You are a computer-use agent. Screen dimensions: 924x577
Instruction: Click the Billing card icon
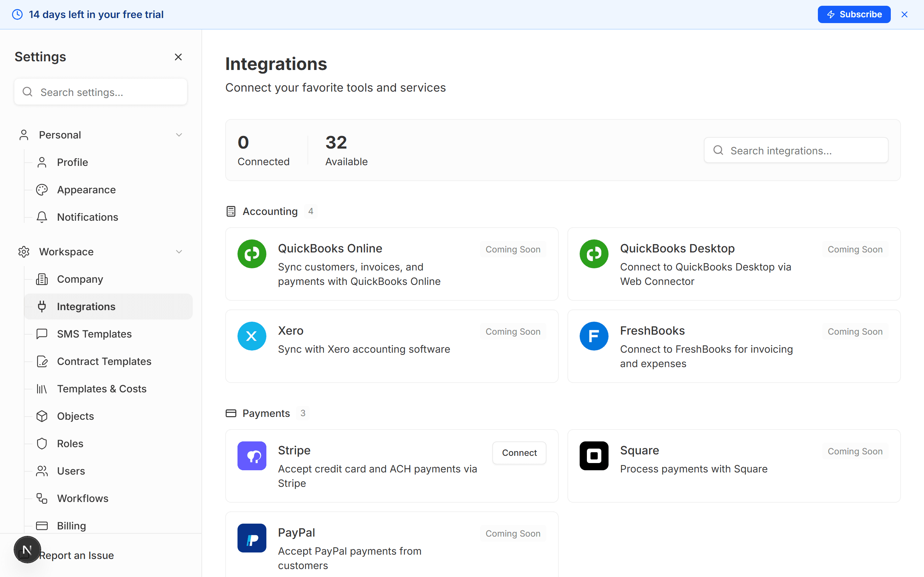(42, 525)
